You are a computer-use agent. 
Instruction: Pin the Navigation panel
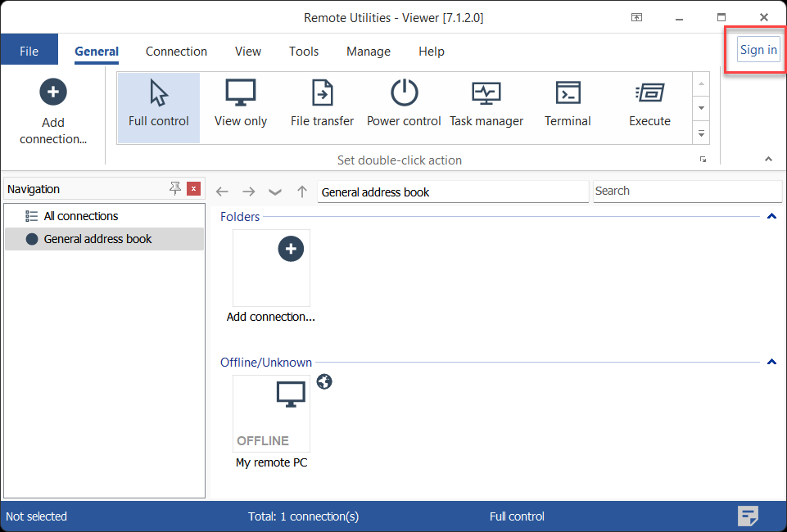tap(174, 189)
